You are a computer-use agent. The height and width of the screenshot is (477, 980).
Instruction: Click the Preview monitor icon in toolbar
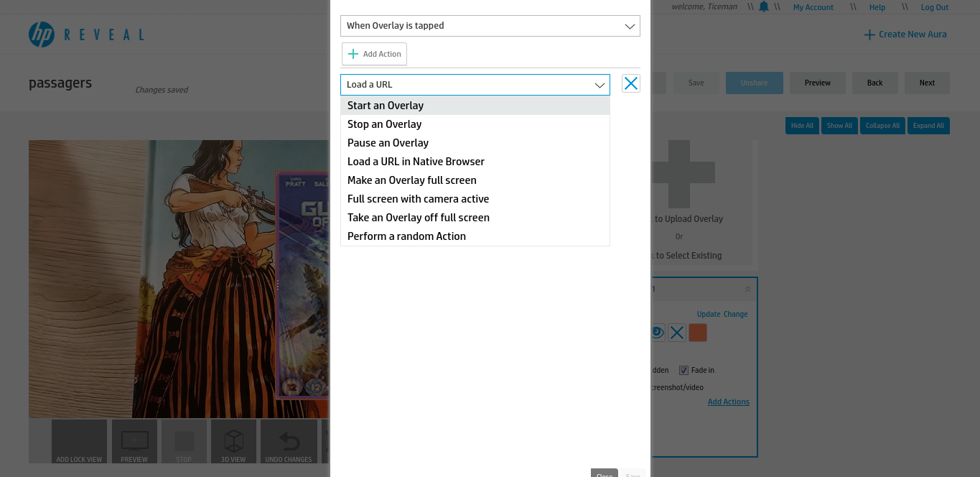(134, 441)
